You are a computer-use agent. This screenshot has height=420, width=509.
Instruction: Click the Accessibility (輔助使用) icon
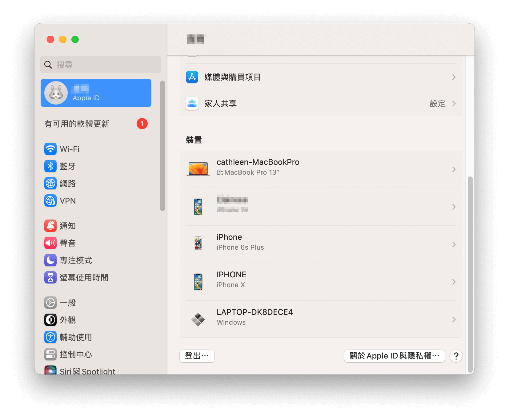point(50,337)
